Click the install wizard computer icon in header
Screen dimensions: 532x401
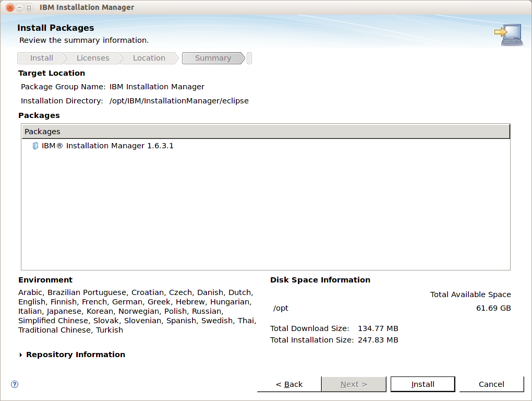(508, 34)
